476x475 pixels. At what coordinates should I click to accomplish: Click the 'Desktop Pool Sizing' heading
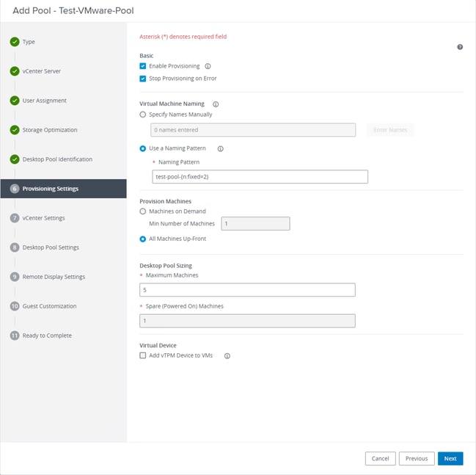coord(166,266)
